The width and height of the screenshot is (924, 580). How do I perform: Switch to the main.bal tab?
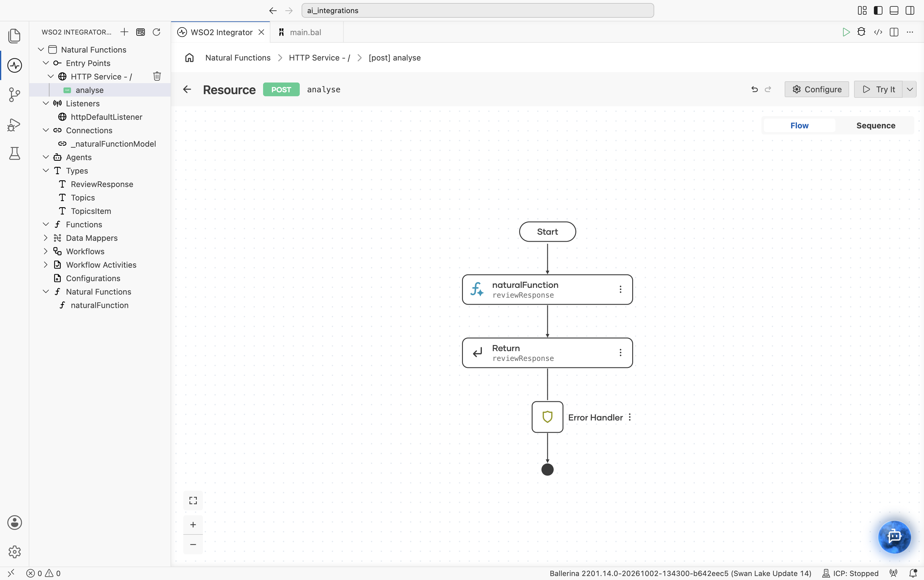click(306, 32)
